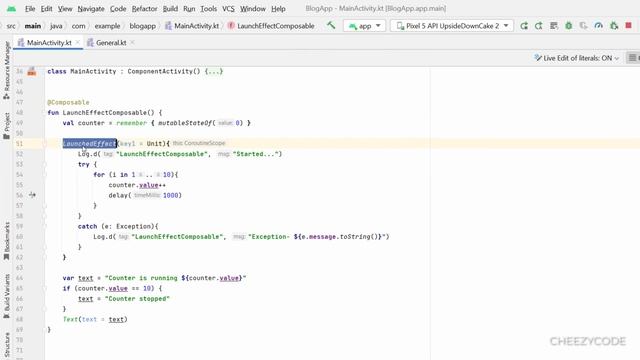This screenshot has width=640, height=360.
Task: Click the blogapp breadcrumb
Action: tap(142, 26)
